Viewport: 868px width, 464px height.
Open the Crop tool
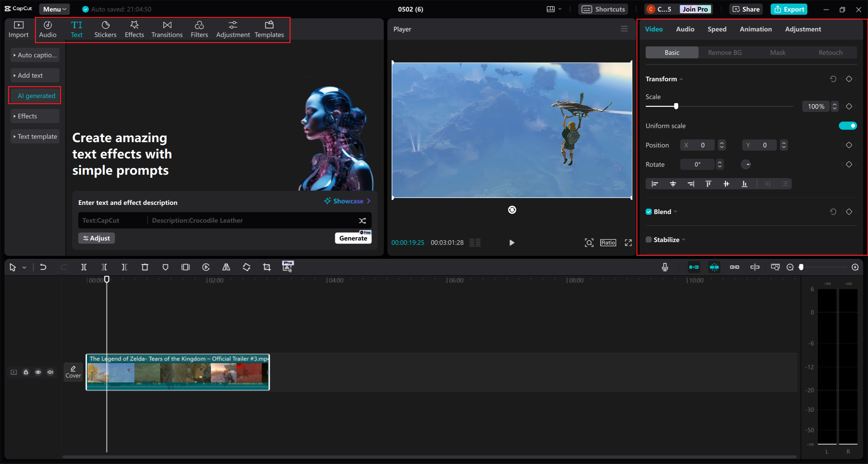coord(267,267)
